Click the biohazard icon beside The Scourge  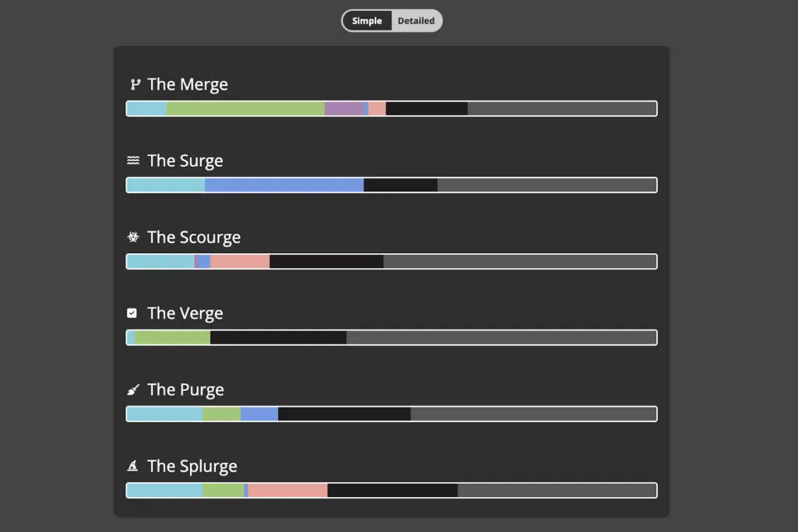coord(132,237)
